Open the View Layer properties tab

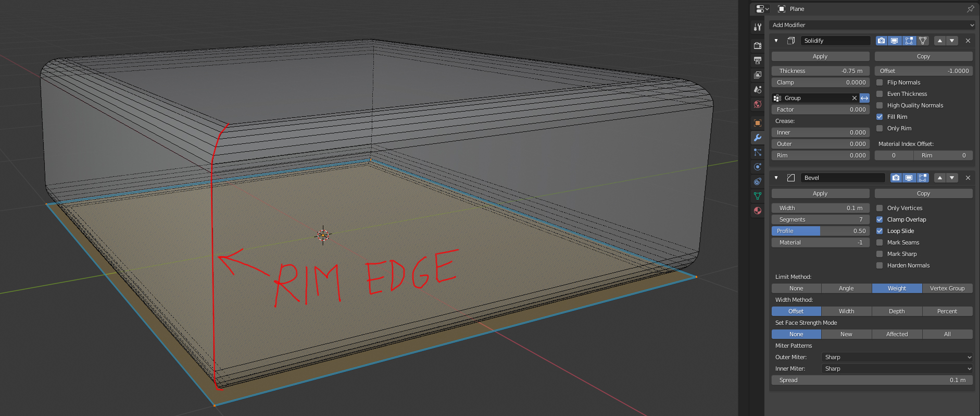758,75
